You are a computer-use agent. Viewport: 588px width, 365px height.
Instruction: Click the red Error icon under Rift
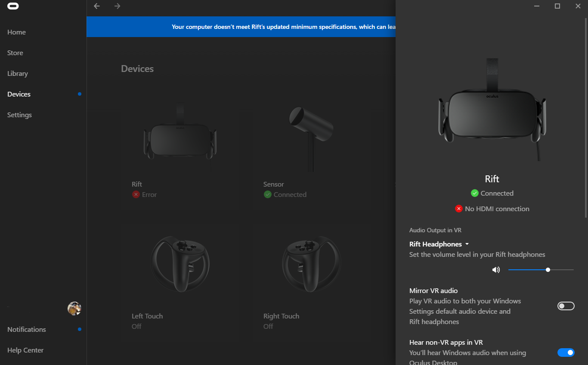136,194
